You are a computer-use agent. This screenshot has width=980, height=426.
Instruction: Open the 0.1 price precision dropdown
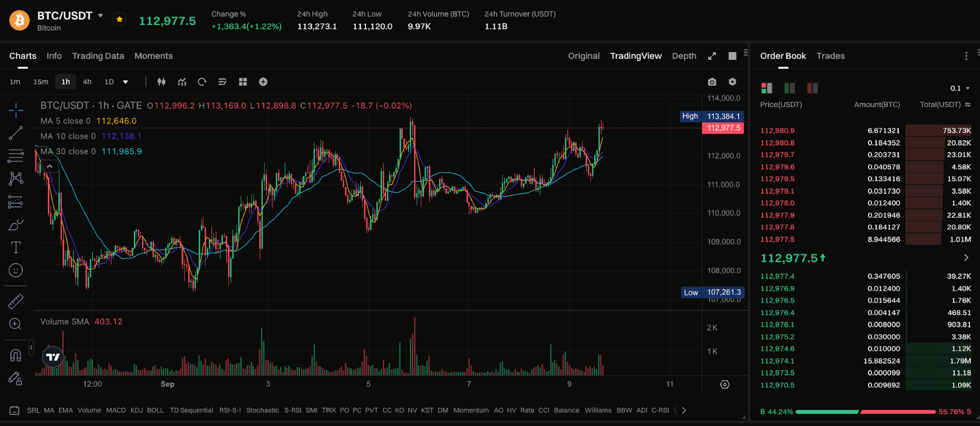(960, 88)
